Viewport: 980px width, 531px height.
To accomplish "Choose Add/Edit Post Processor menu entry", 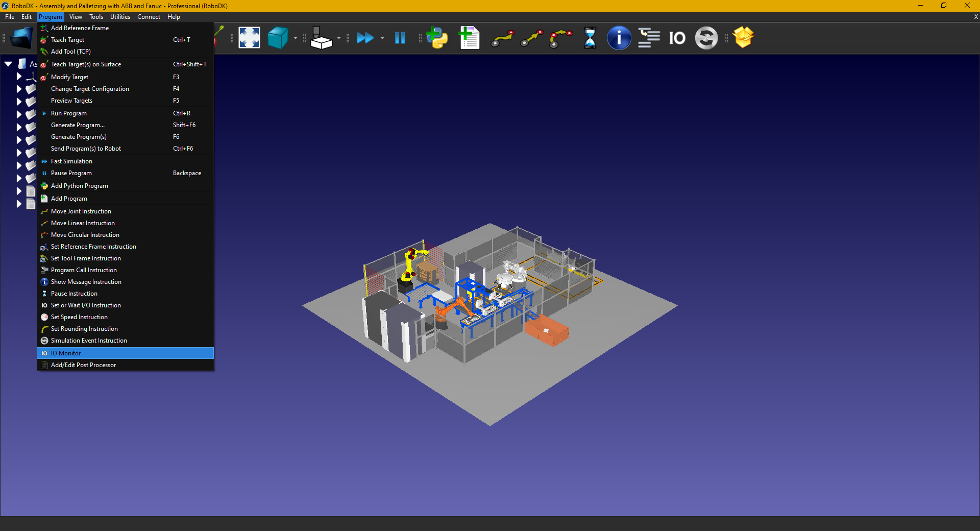I will [x=83, y=365].
